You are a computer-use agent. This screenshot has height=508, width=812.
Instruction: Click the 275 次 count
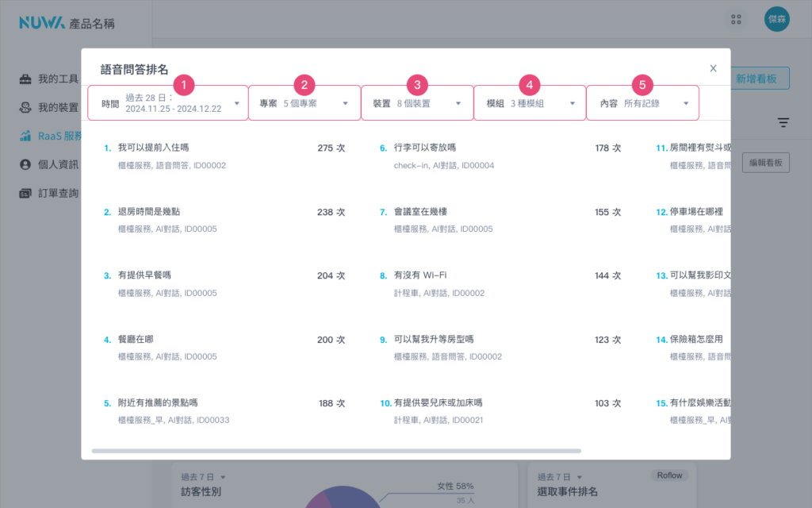pos(331,148)
